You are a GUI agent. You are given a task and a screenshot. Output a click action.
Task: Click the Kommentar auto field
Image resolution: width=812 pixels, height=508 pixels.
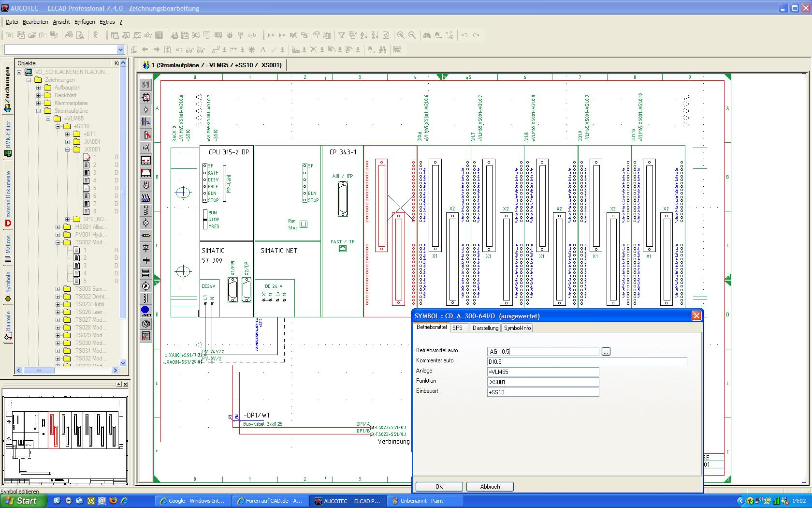pos(587,362)
